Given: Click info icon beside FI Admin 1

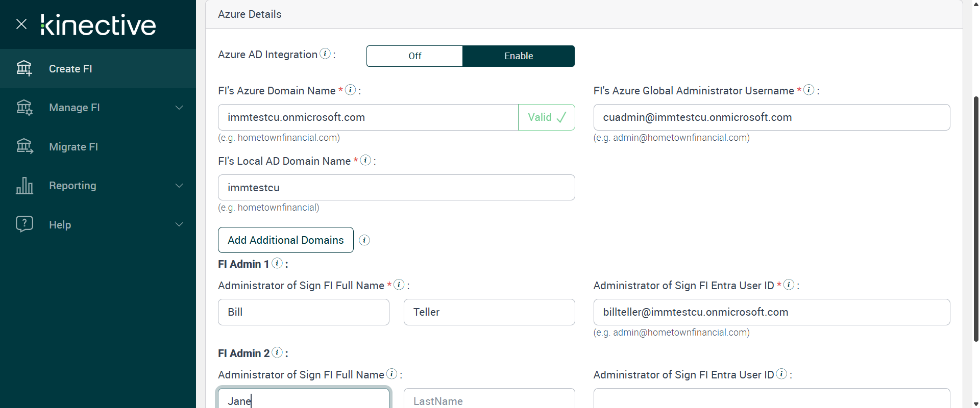Looking at the screenshot, I should [x=277, y=263].
